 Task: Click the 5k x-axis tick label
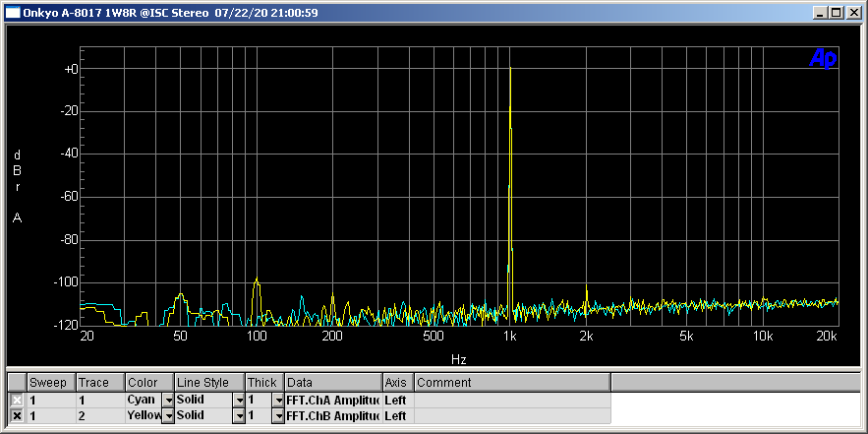pos(686,336)
